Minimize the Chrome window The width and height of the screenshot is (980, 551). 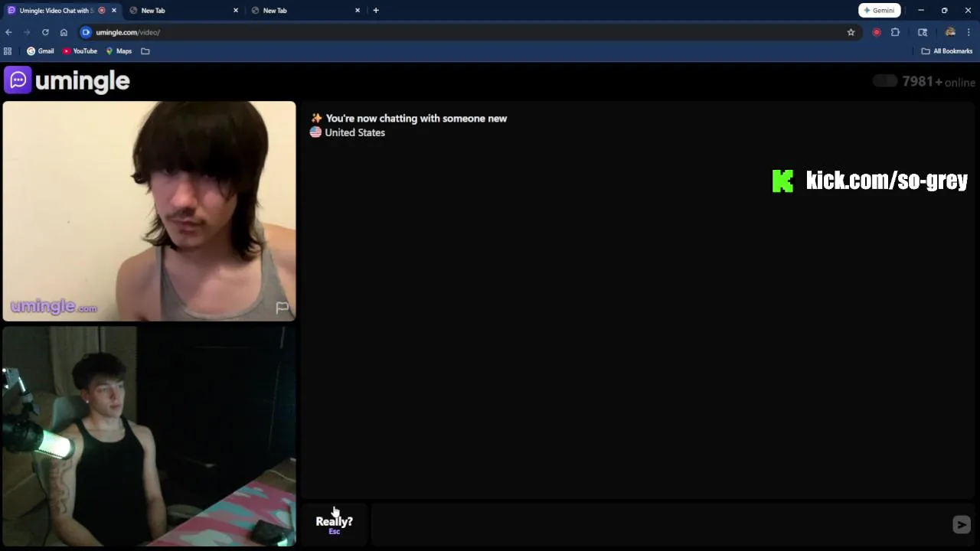(x=921, y=11)
